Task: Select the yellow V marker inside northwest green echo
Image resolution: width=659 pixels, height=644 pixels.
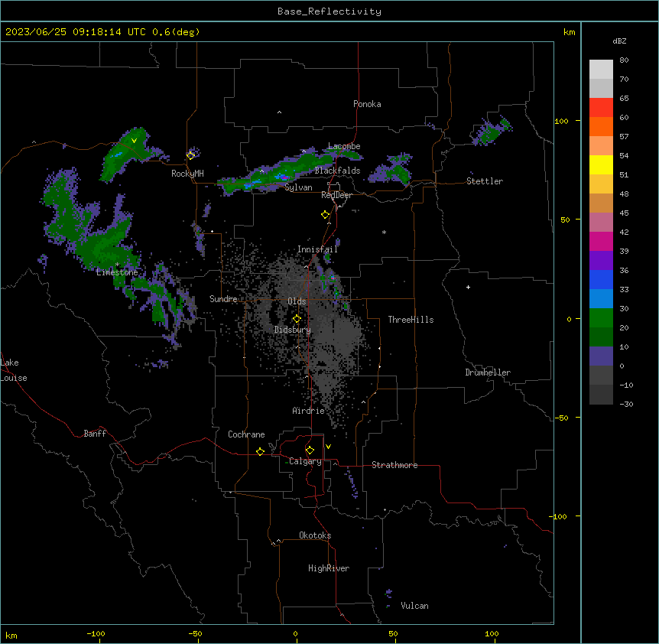Action: click(x=134, y=141)
